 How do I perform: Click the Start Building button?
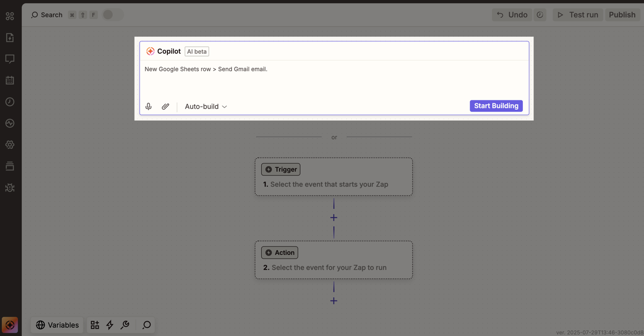pyautogui.click(x=496, y=106)
